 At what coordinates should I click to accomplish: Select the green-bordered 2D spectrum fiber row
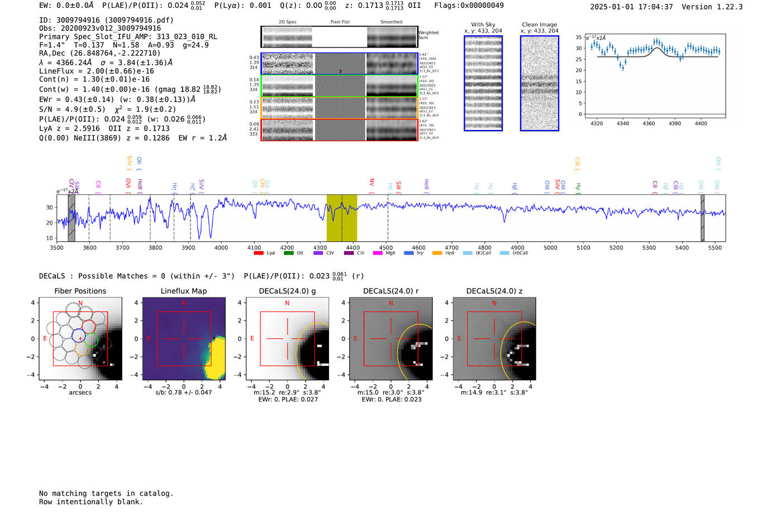(339, 85)
